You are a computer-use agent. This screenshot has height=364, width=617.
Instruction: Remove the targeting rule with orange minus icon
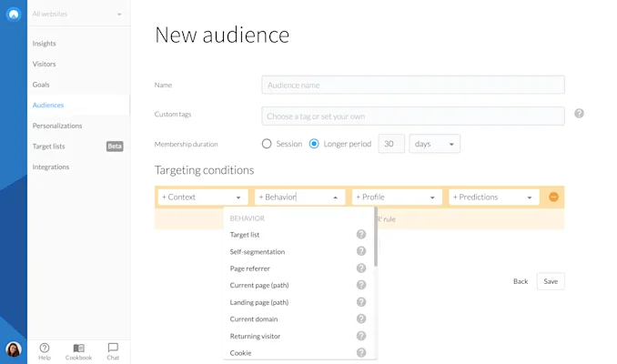click(x=553, y=197)
